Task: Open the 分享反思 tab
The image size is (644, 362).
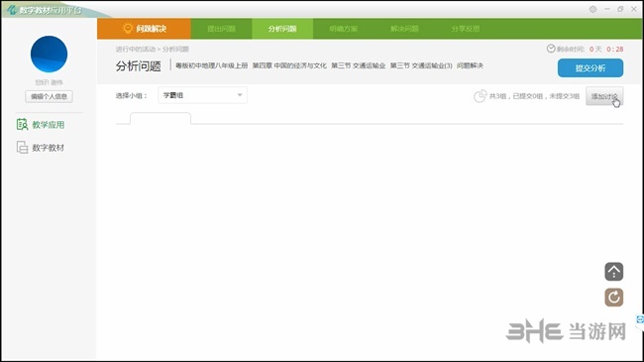Action: tap(466, 29)
